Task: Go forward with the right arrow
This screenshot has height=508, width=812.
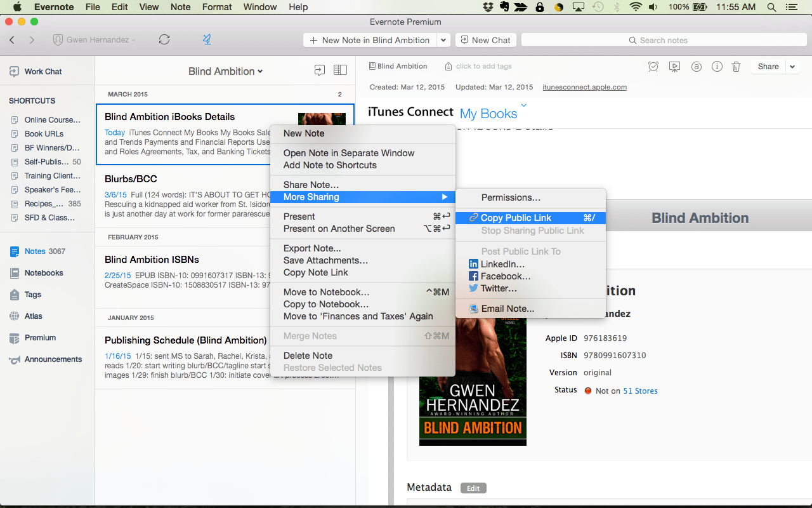Action: pos(32,40)
